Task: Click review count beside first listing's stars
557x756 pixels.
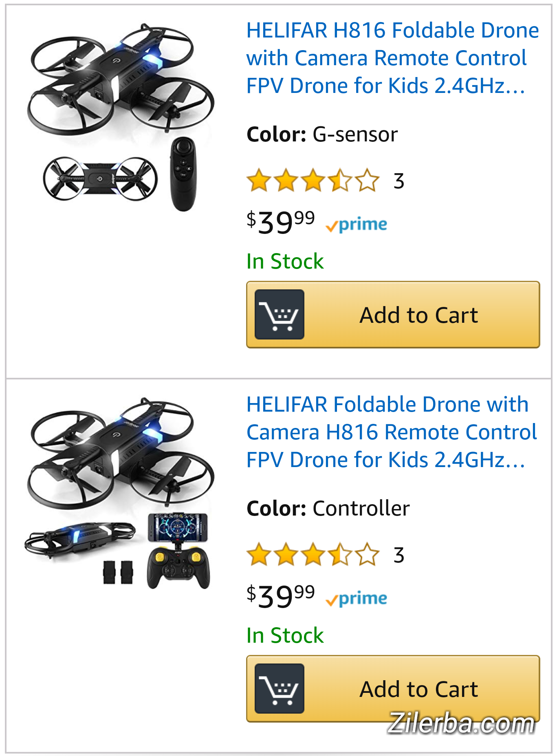Action: tap(399, 181)
